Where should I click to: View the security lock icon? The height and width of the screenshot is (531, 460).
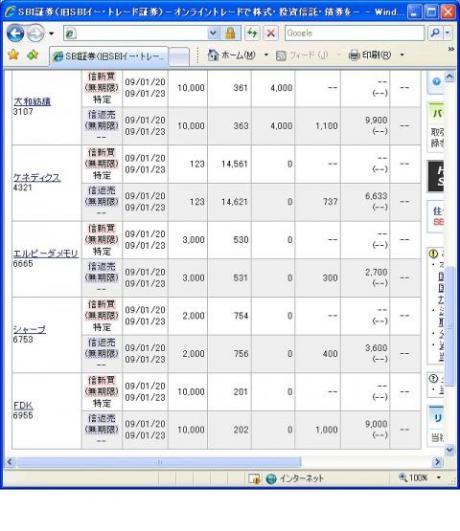tap(230, 33)
